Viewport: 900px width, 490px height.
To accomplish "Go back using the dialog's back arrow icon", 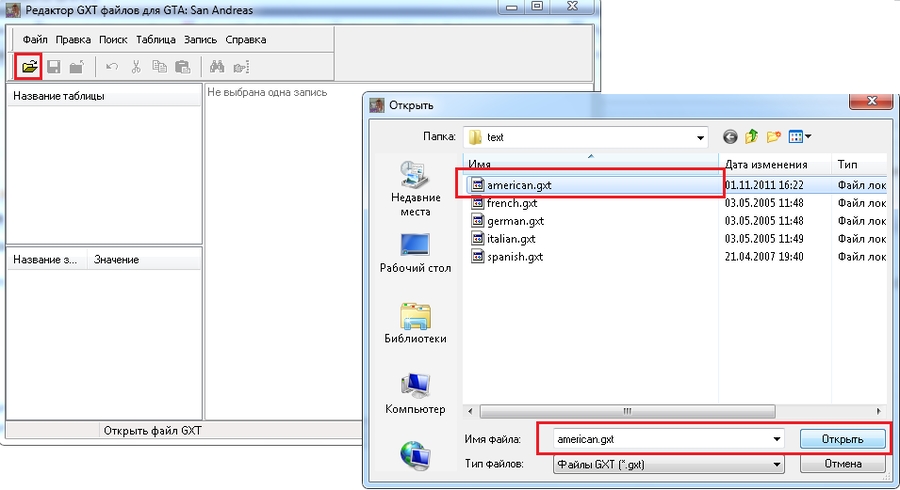I will pos(729,136).
